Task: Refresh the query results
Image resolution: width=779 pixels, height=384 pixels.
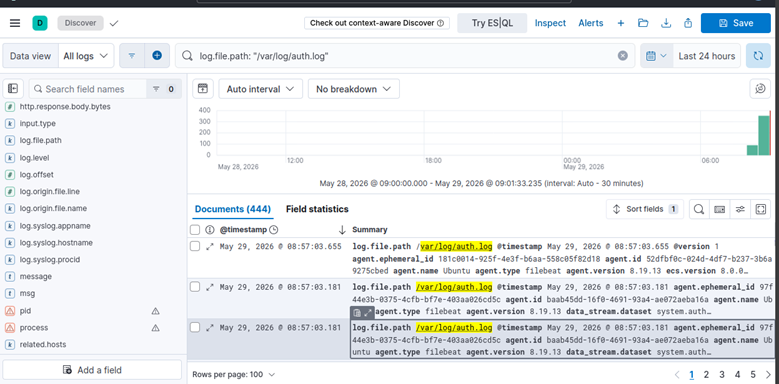Action: click(x=758, y=56)
